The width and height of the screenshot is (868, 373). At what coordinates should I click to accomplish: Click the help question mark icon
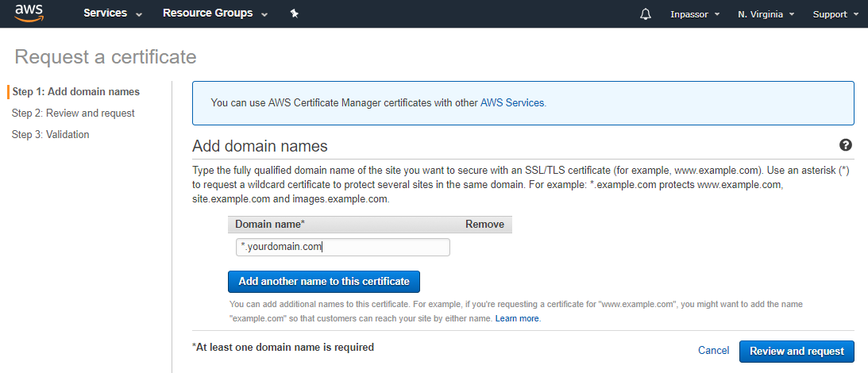tap(845, 145)
